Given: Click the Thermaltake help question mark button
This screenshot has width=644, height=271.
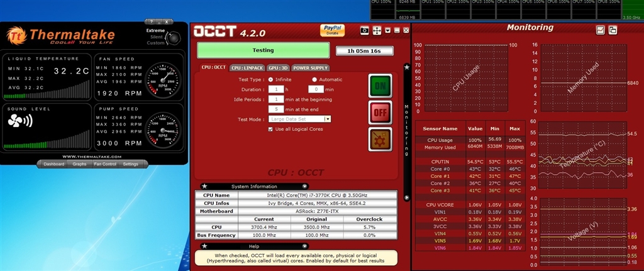Looking at the screenshot, I should click(151, 21).
